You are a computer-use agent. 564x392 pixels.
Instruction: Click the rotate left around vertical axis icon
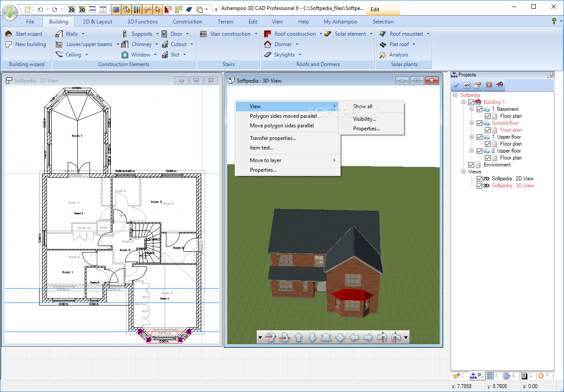[382, 337]
